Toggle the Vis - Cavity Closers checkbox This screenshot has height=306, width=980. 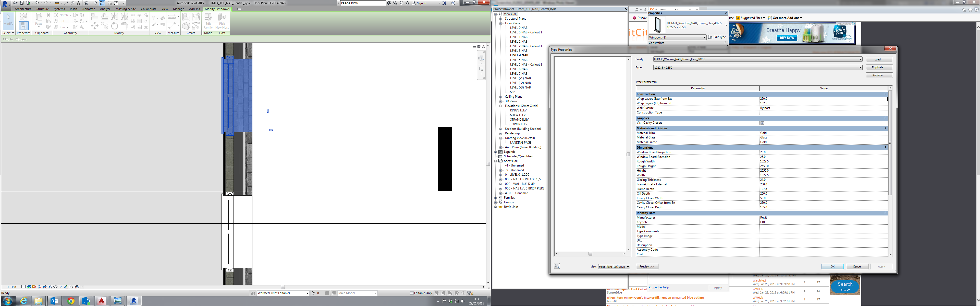(x=762, y=123)
